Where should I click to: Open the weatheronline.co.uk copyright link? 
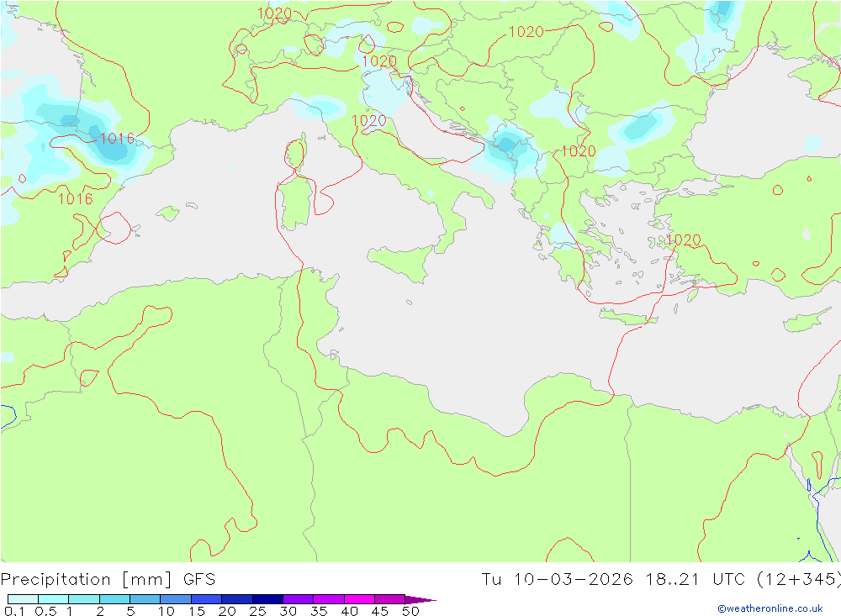[x=770, y=608]
